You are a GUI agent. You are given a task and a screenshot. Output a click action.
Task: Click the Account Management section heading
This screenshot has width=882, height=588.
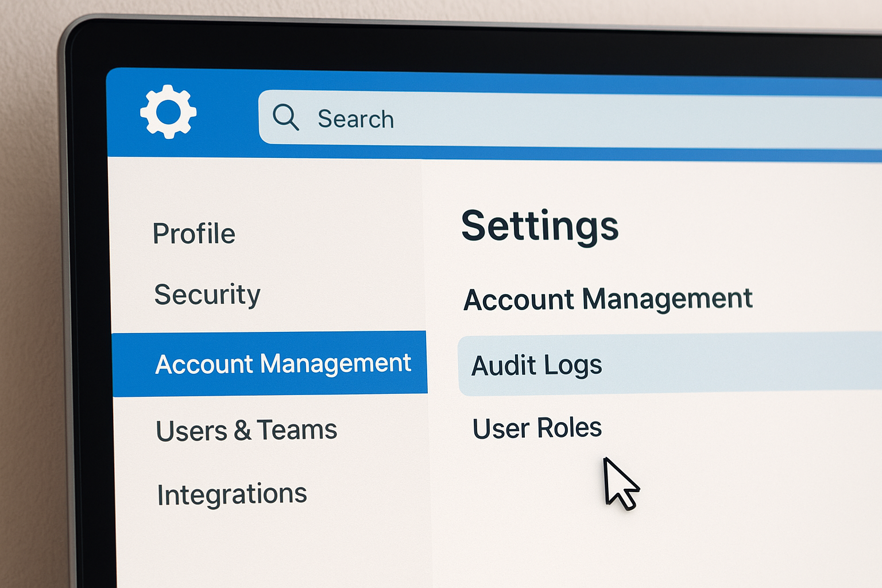tap(608, 299)
